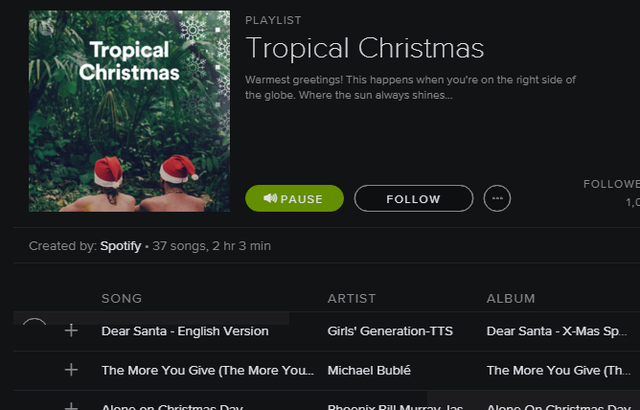Click the Tropical Christmas cover art
Image resolution: width=640 pixels, height=410 pixels.
pos(129,111)
